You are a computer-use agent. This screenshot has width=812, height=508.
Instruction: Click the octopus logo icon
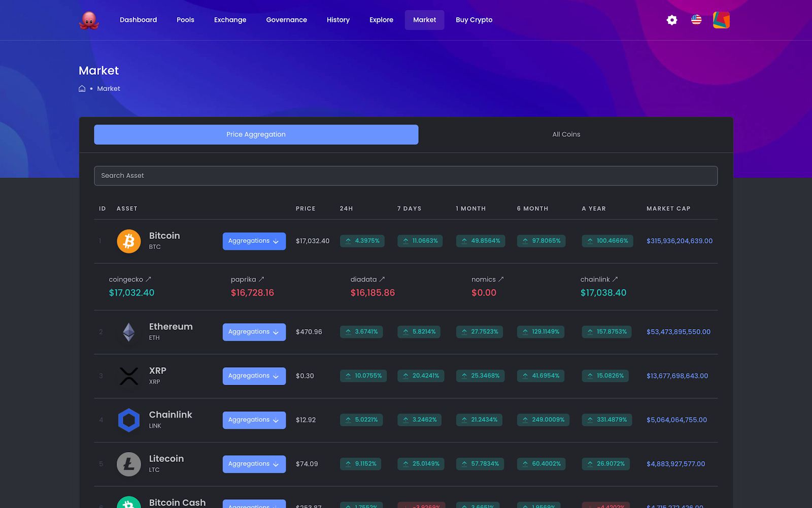tap(89, 20)
